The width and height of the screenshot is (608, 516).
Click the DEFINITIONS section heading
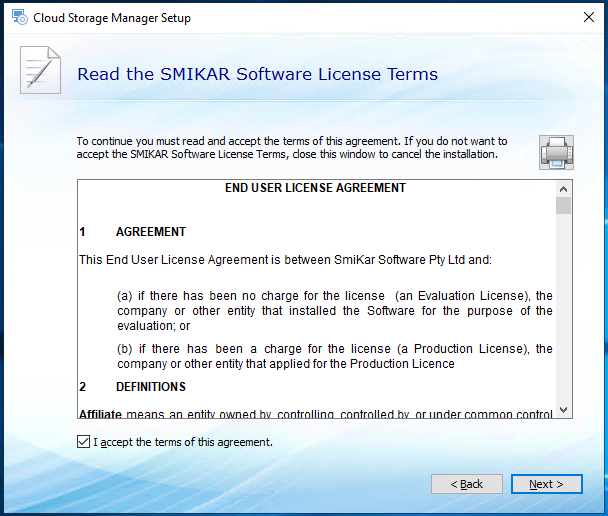[x=151, y=387]
